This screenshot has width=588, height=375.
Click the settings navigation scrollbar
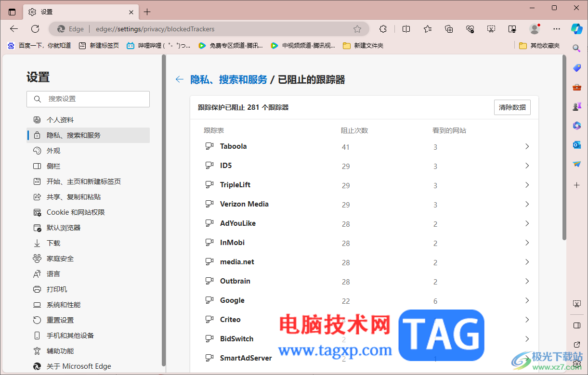pos(164,210)
